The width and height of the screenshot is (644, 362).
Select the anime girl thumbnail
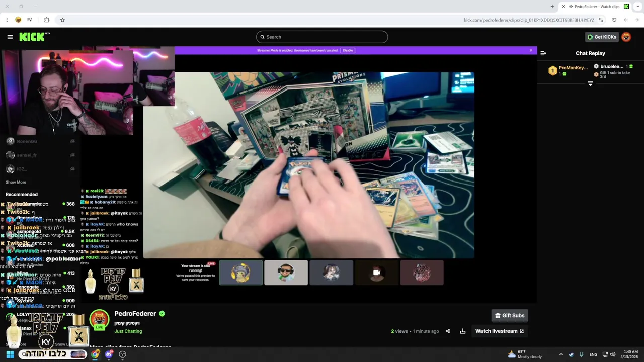tap(331, 273)
